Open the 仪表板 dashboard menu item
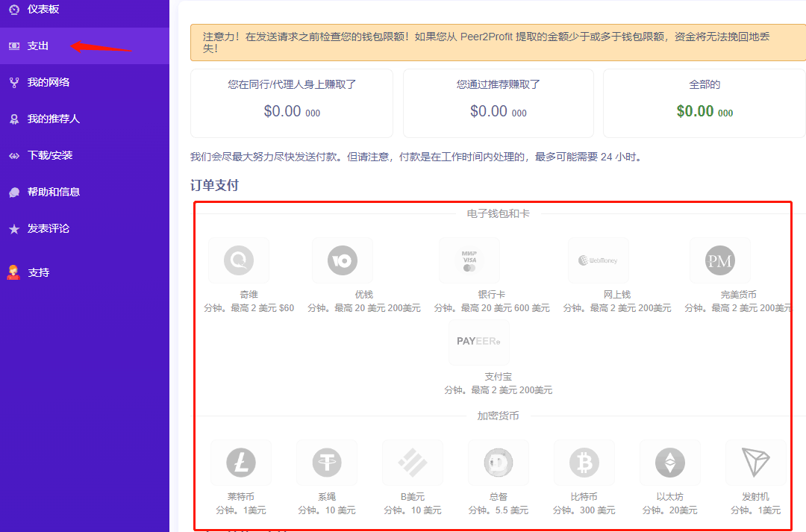The height and width of the screenshot is (532, 806). pyautogui.click(x=43, y=9)
